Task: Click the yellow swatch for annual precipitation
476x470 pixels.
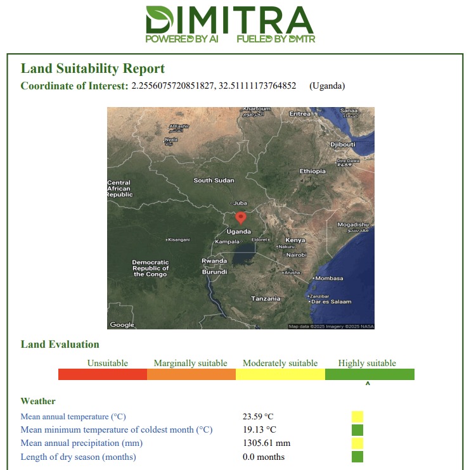Action: (357, 443)
